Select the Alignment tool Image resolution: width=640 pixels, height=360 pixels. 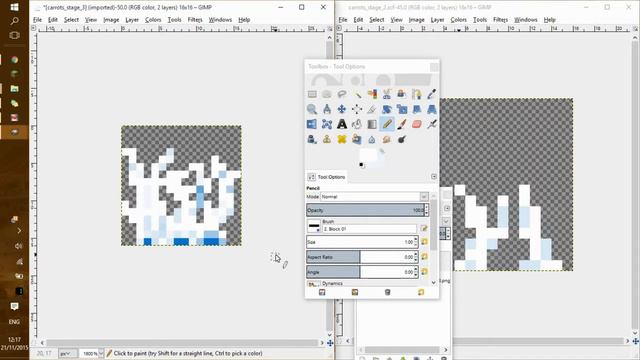(x=357, y=109)
